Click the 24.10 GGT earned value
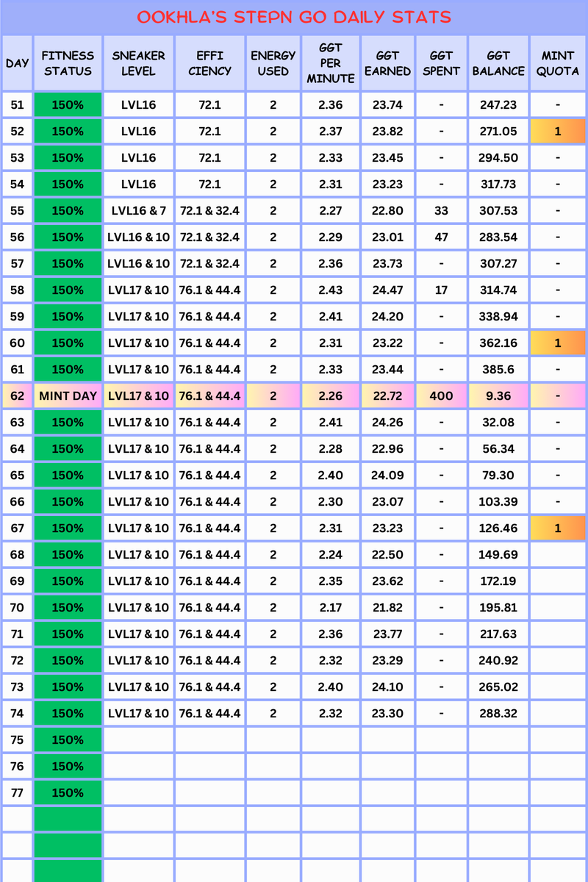 click(x=387, y=687)
